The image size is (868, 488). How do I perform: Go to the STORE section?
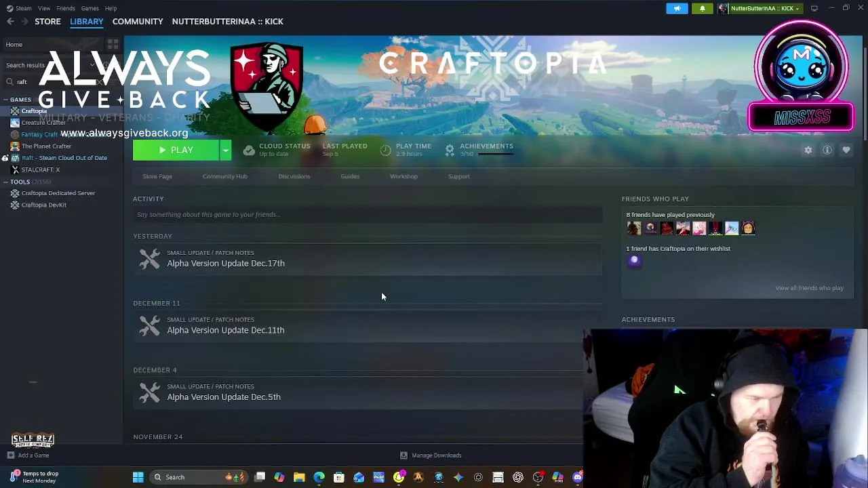[x=47, y=22]
